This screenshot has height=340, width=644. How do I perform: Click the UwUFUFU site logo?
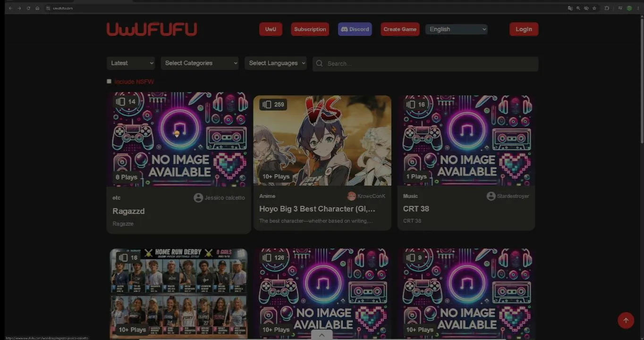click(152, 29)
